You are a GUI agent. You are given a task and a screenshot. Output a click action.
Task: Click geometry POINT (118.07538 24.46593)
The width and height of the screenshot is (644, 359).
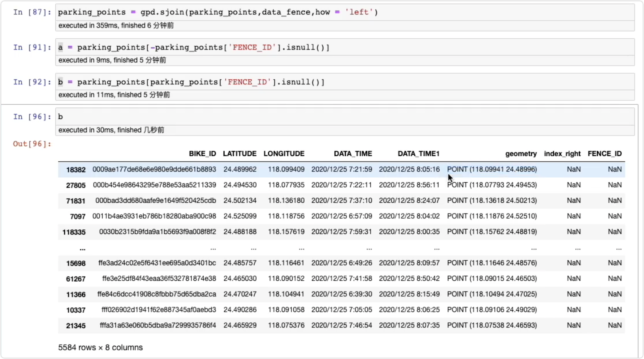pos(492,325)
